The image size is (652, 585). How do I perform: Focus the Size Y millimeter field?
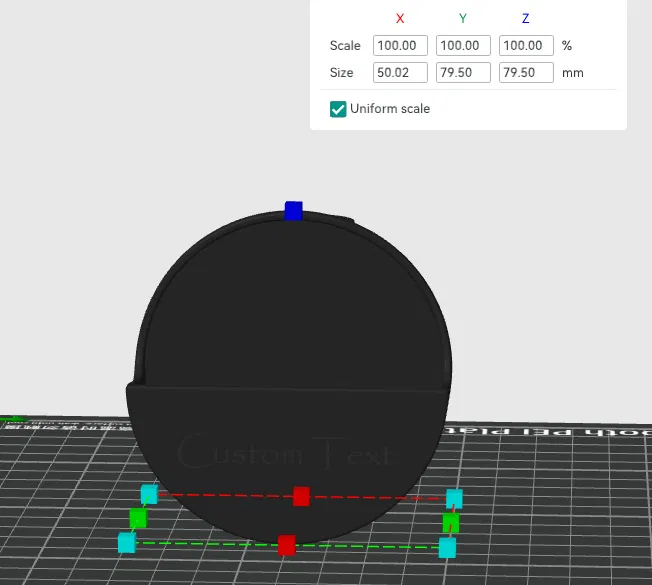(463, 72)
